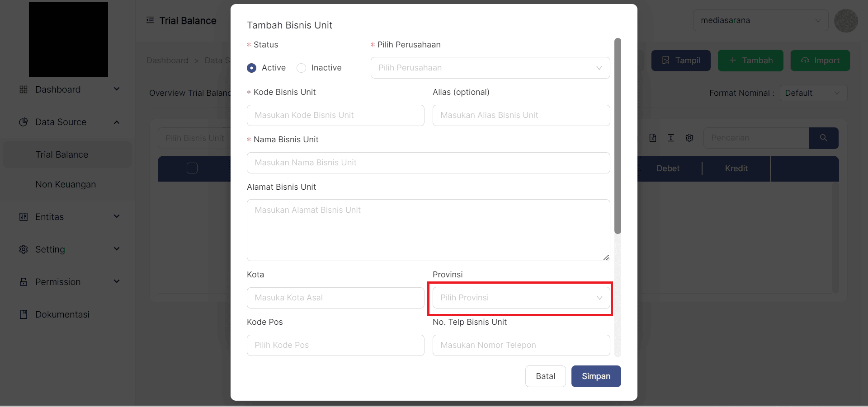Screen dimensions: 868x407
Task: Click the Dokumentasi book icon
Action: (x=24, y=314)
